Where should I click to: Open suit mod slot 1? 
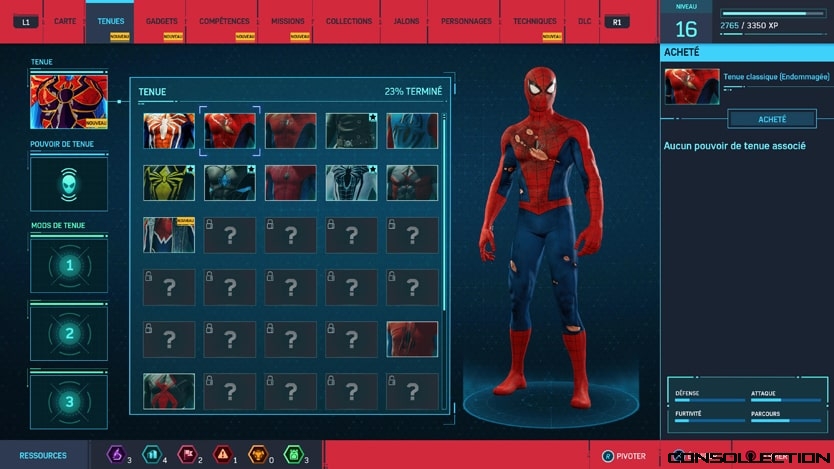(69, 266)
